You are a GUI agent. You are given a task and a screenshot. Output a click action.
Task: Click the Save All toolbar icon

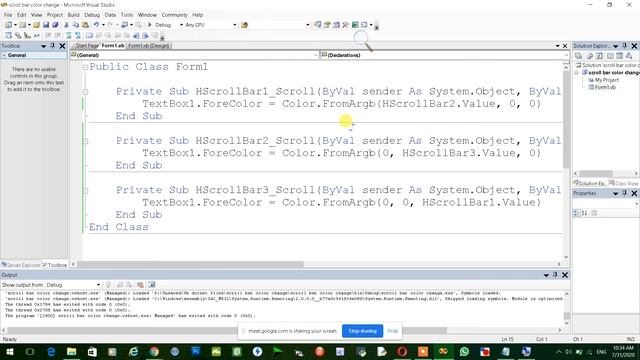tap(55, 25)
